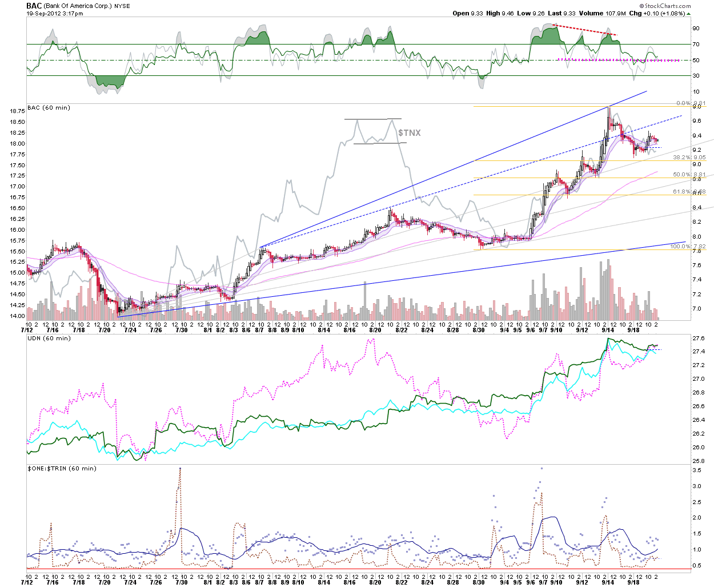Click the "61.8%: 8.58" Fibonacci retracement label
Image resolution: width=714 pixels, height=588 pixels.
tap(689, 192)
